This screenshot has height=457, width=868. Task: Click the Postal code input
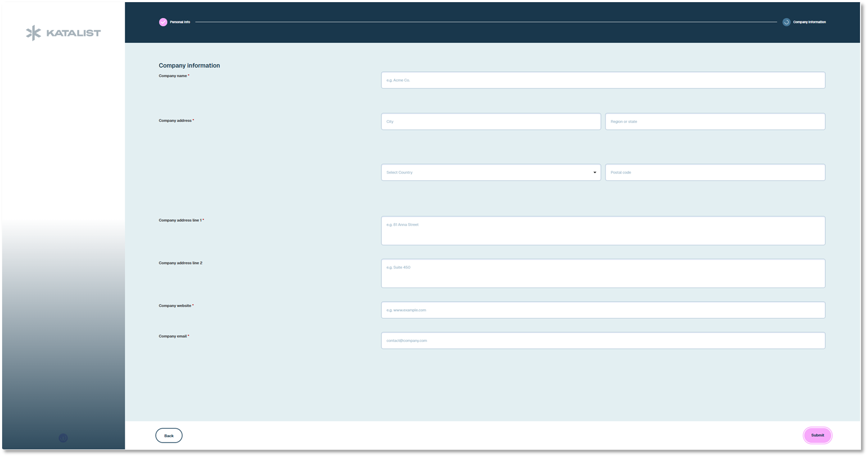tap(714, 173)
